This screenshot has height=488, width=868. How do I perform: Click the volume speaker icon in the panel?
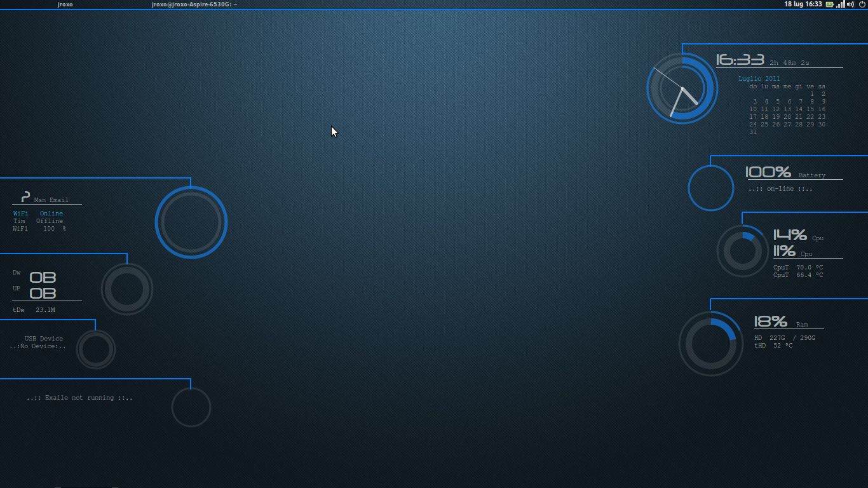(850, 4)
